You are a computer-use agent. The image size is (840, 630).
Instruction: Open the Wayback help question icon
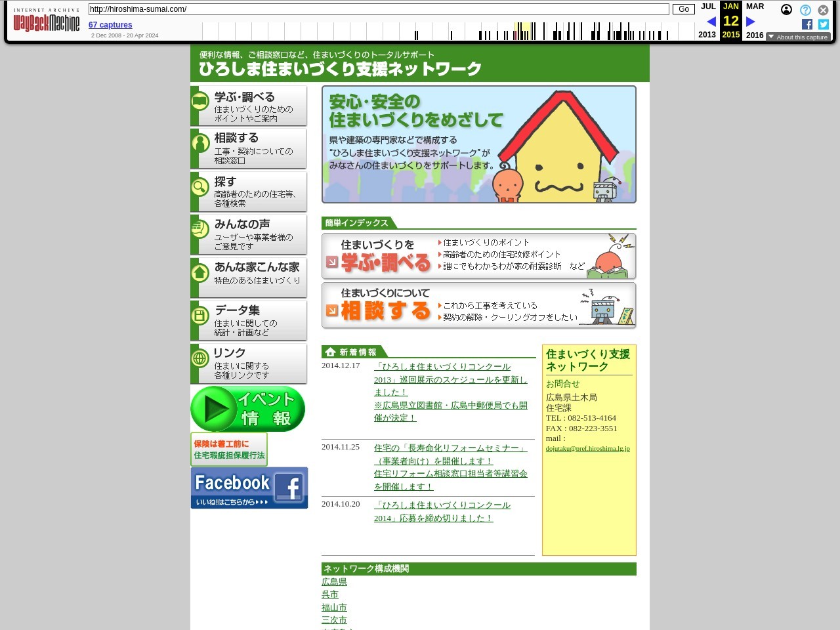click(x=805, y=10)
